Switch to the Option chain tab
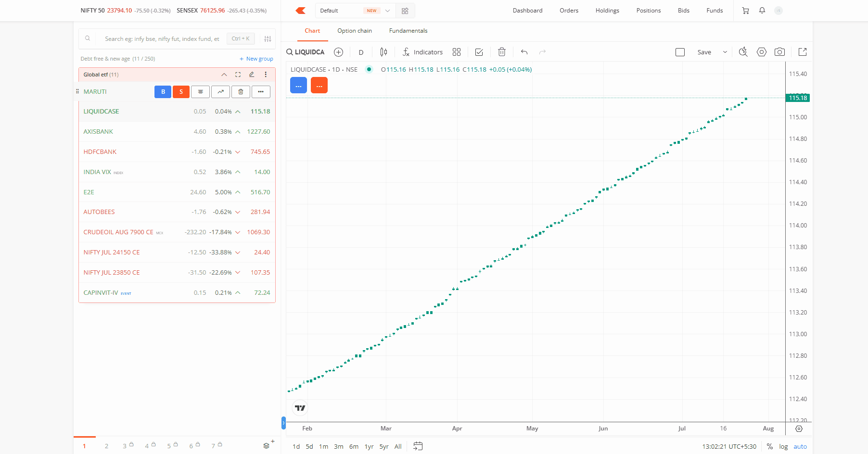868x454 pixels. [x=355, y=31]
